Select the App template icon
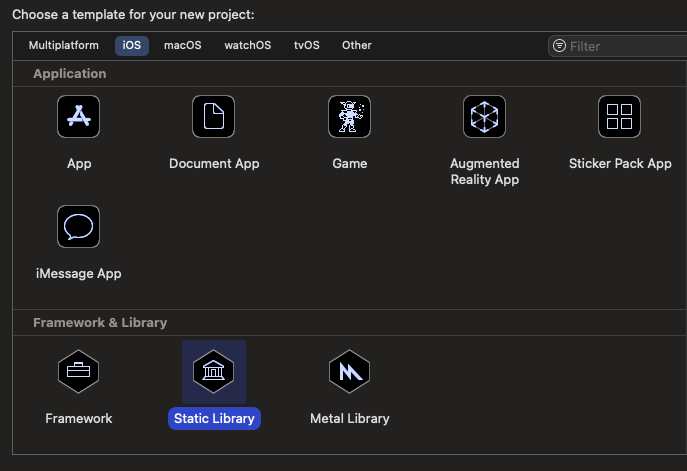This screenshot has height=471, width=687. 79,117
